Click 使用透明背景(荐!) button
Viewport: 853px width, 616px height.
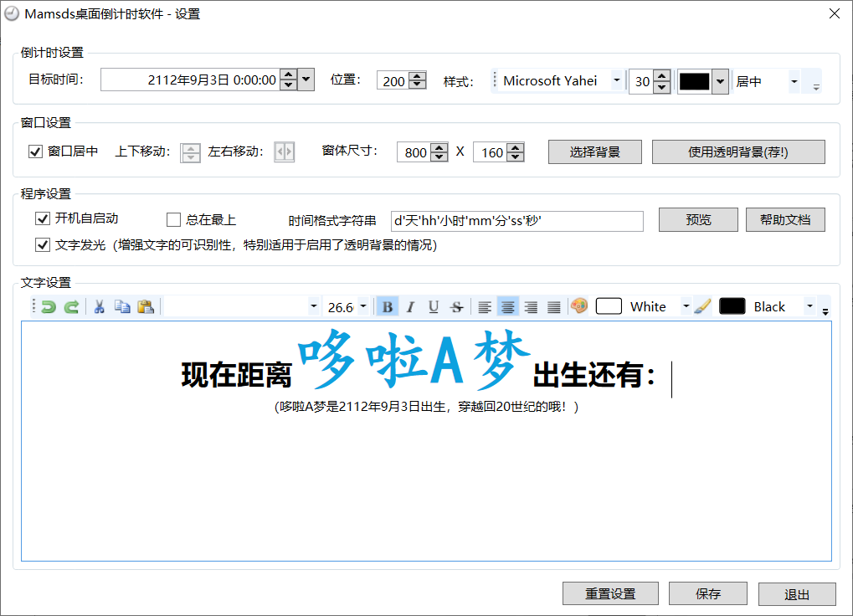739,152
